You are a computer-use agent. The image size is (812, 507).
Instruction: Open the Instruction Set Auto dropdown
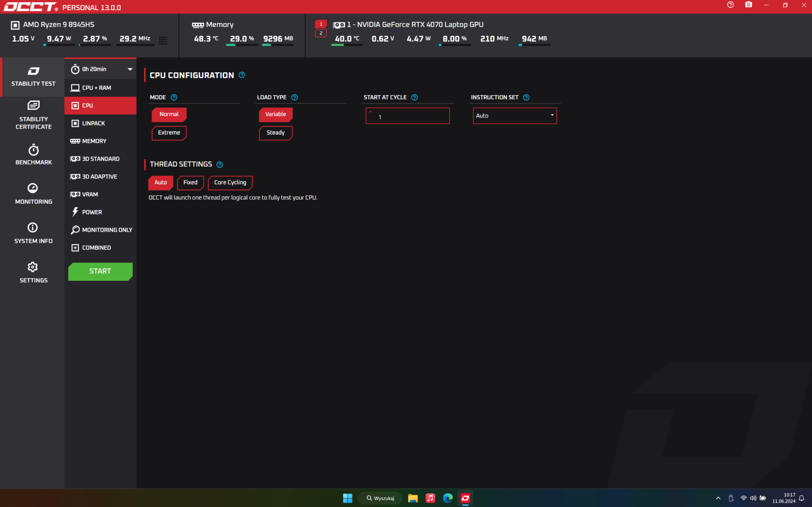(x=515, y=116)
